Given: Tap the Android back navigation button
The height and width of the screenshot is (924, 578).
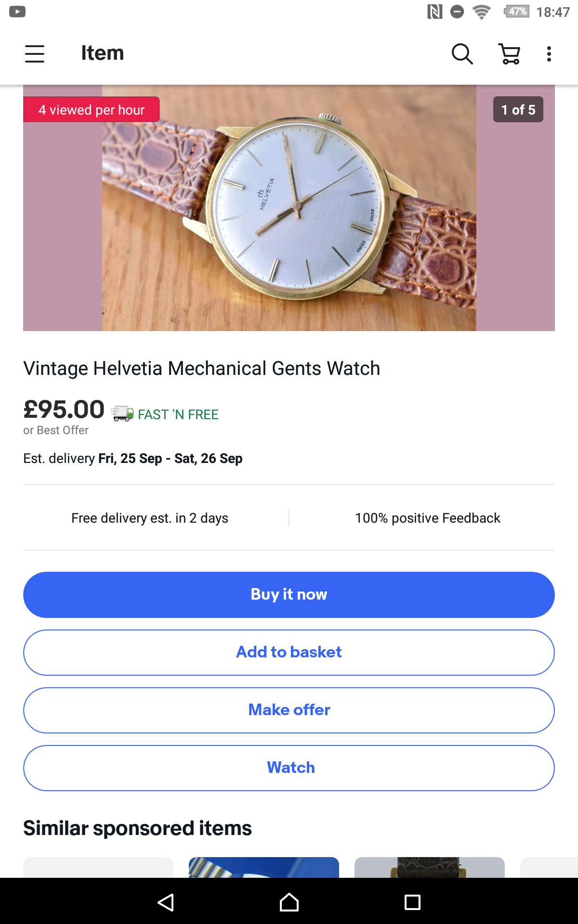Looking at the screenshot, I should (x=166, y=902).
